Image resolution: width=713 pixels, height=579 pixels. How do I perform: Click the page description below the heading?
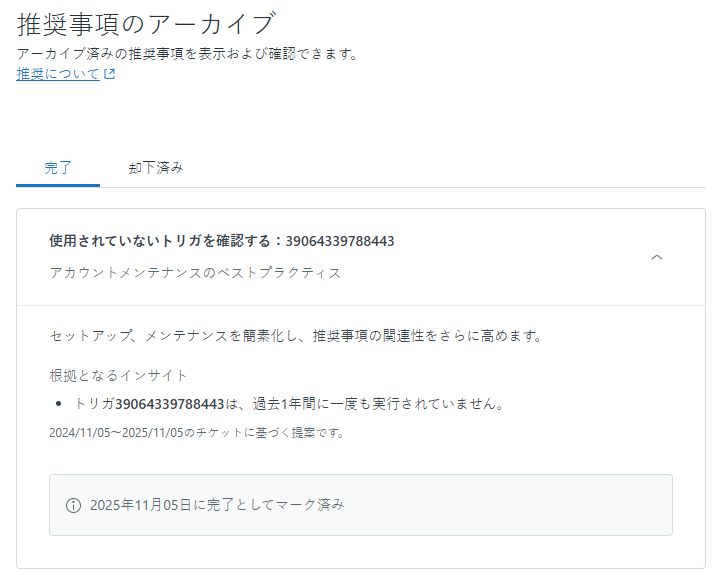(x=187, y=54)
